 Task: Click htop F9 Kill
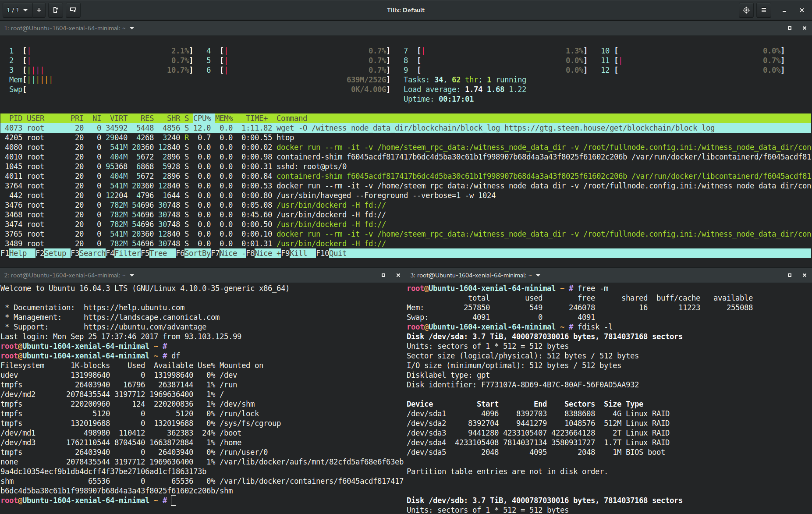tap(298, 253)
